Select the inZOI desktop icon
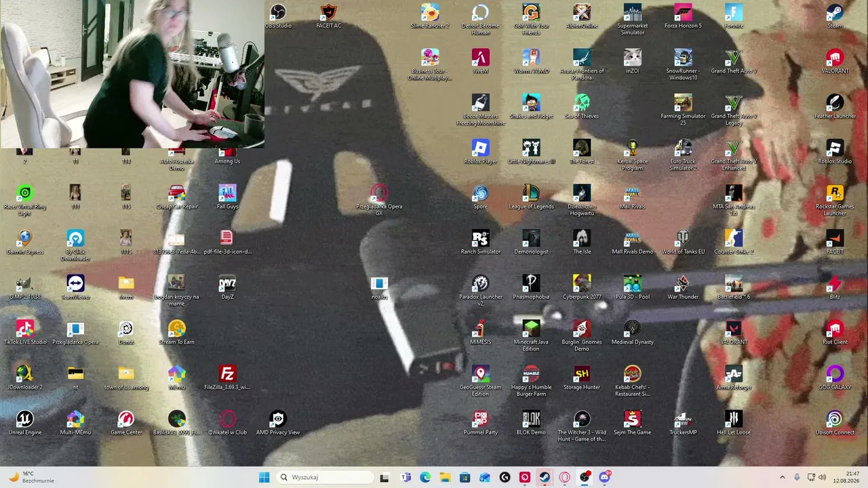The height and width of the screenshot is (488, 868). (633, 61)
